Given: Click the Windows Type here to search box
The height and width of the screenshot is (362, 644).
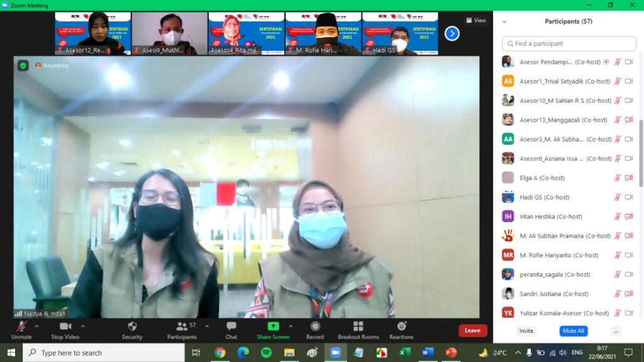Looking at the screenshot, I should [x=104, y=353].
